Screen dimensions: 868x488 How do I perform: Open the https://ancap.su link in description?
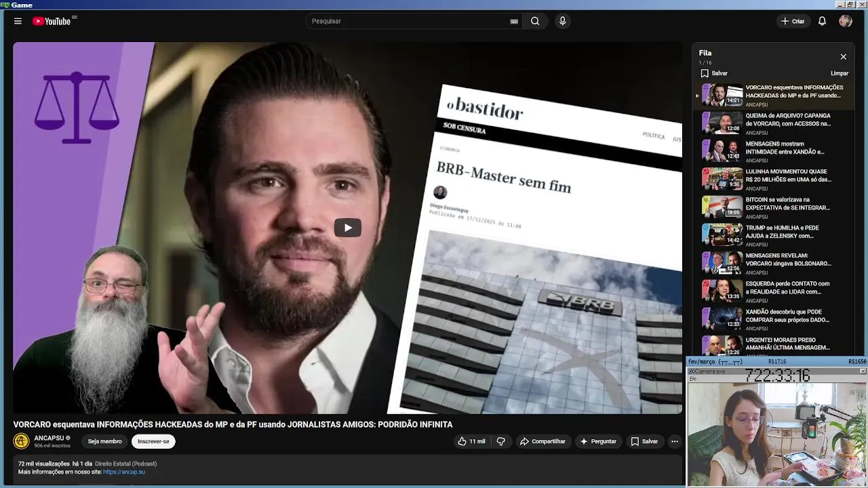pyautogui.click(x=124, y=472)
